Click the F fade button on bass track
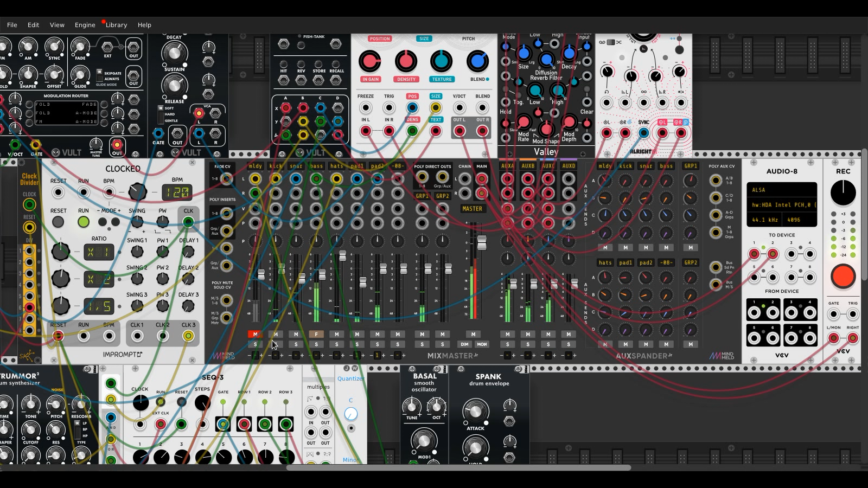 click(x=316, y=334)
